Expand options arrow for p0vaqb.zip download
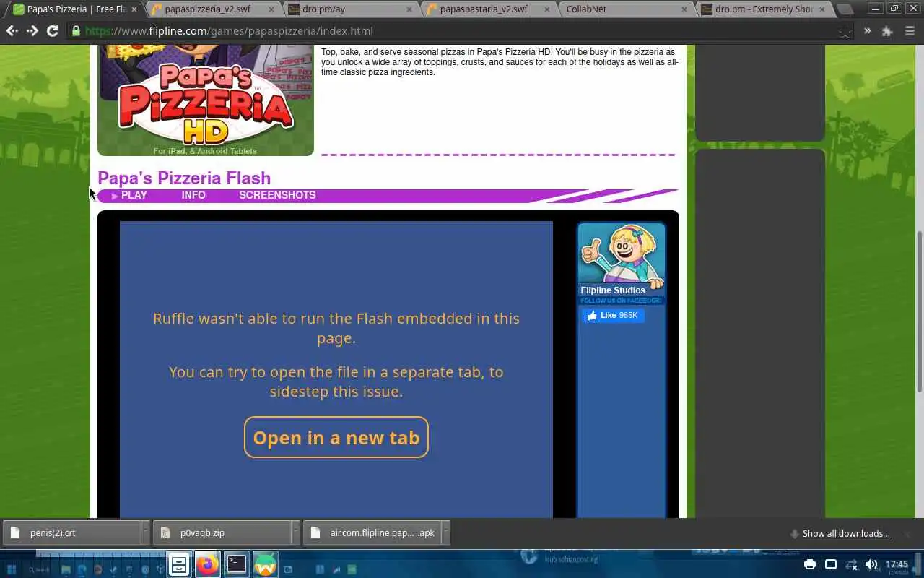 click(295, 533)
